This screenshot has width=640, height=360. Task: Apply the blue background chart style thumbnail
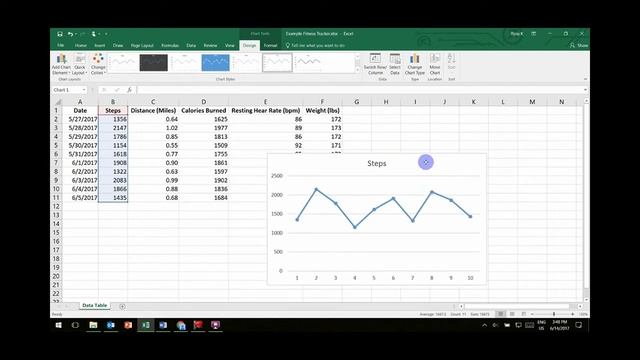[x=216, y=62]
